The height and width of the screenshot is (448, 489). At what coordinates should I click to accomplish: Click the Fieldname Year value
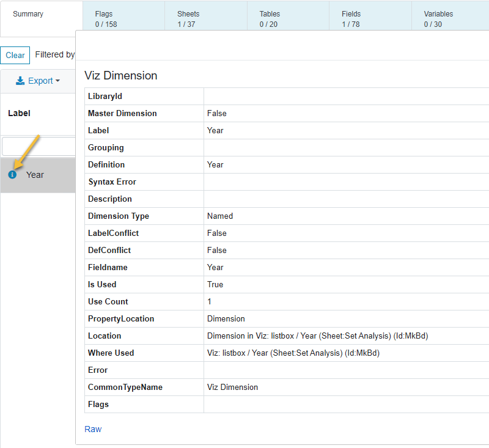point(215,267)
